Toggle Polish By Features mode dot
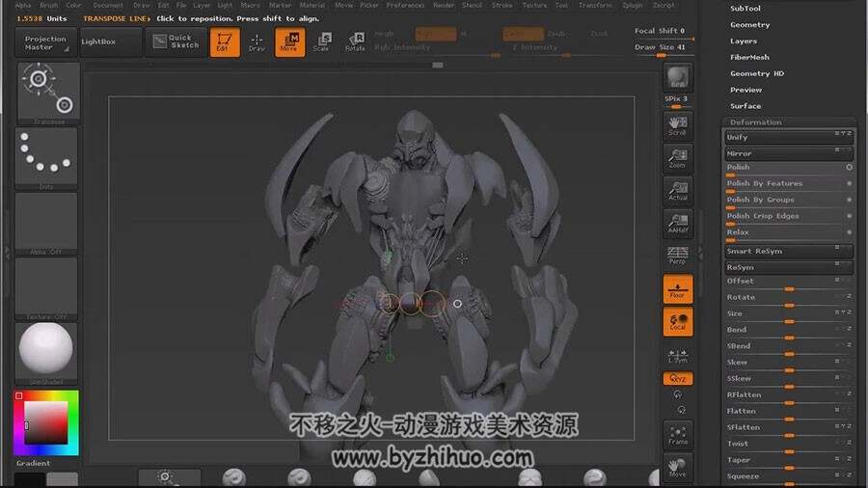This screenshot has width=868, height=488. (849, 183)
